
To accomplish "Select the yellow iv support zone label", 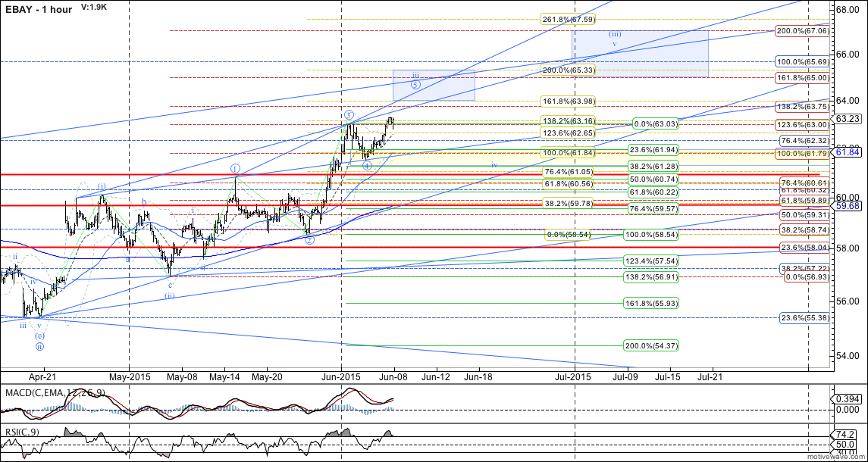I will (x=494, y=164).
